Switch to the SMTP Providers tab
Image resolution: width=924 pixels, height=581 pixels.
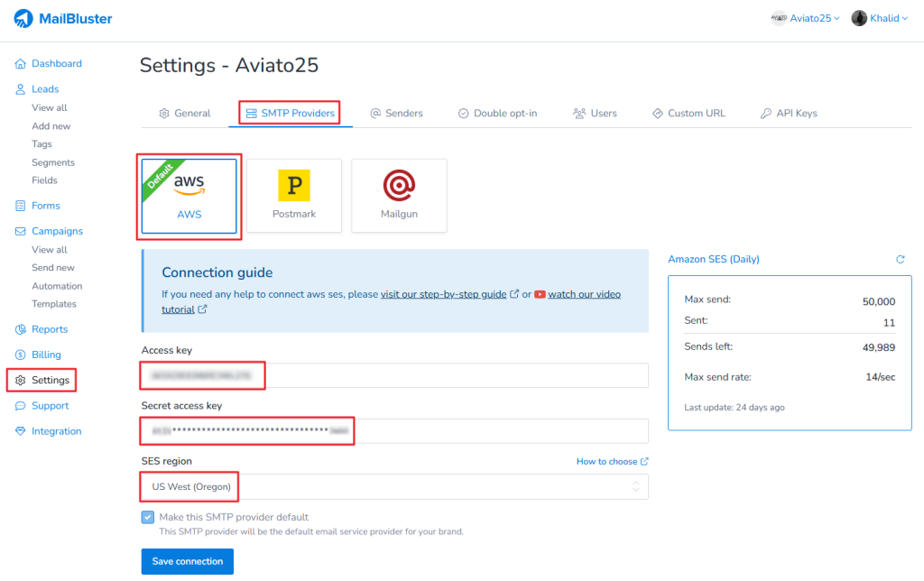pyautogui.click(x=290, y=113)
